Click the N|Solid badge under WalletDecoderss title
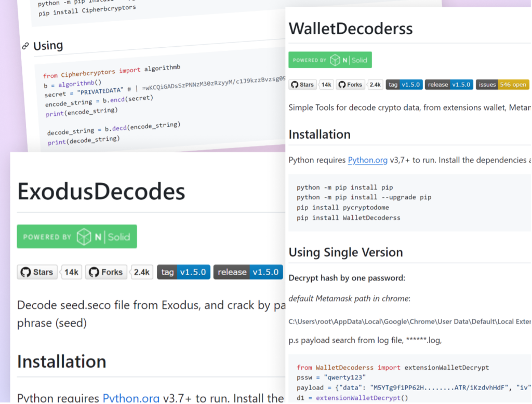The image size is (532, 404). (x=330, y=60)
